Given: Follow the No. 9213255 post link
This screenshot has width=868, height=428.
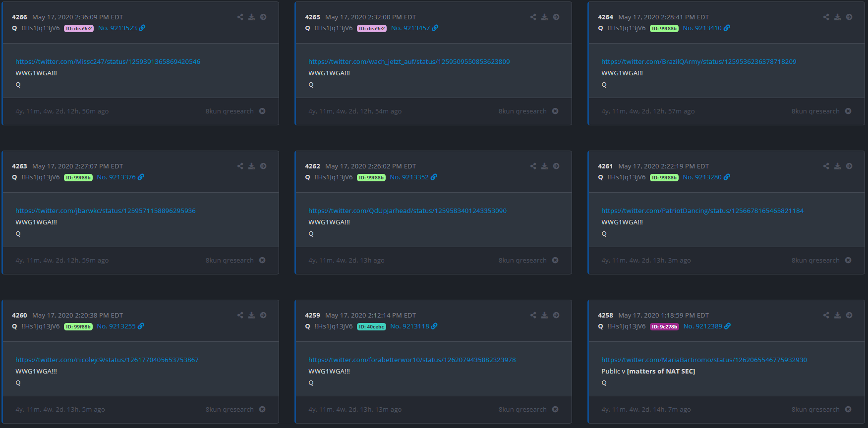Looking at the screenshot, I should (x=120, y=326).
